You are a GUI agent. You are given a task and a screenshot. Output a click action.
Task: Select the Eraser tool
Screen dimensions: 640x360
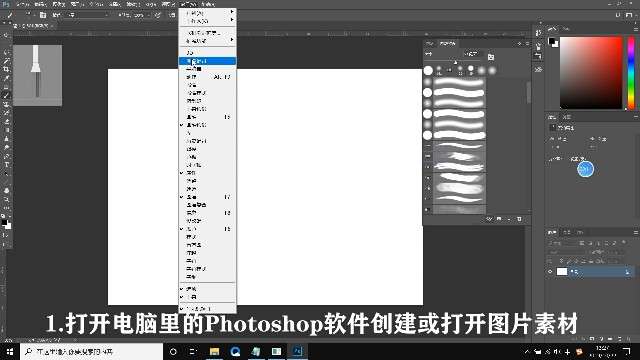tap(7, 121)
